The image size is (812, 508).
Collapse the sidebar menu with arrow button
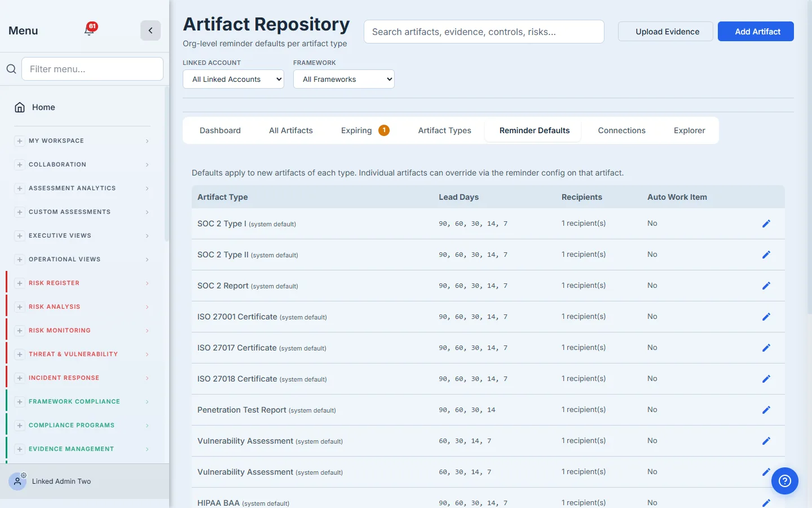click(151, 30)
